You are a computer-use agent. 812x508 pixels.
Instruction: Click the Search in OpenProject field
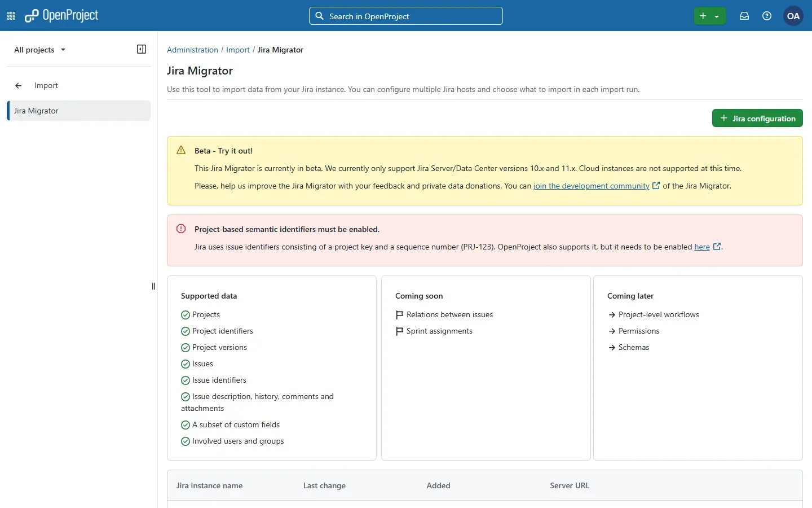pyautogui.click(x=406, y=16)
